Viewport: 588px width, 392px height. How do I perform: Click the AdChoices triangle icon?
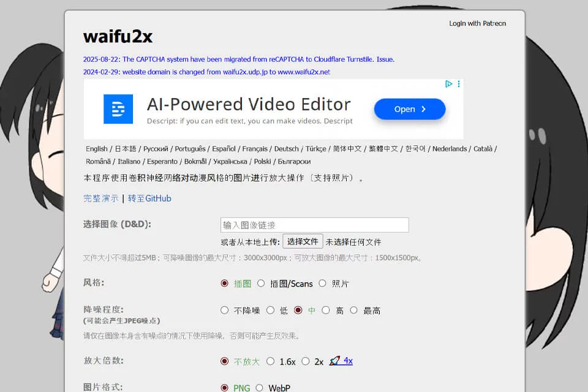pyautogui.click(x=448, y=84)
